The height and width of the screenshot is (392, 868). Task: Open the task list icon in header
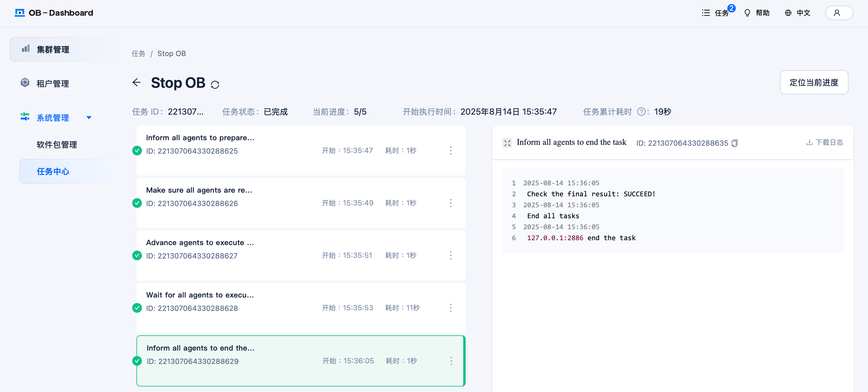pos(706,13)
